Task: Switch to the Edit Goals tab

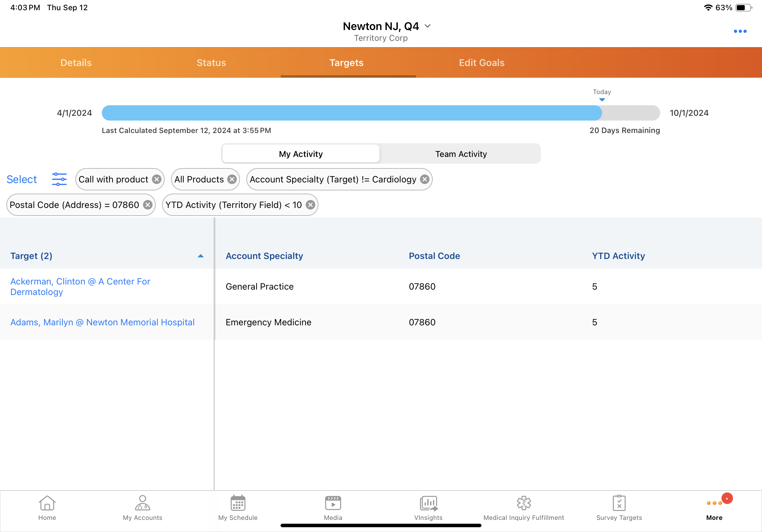Action: click(481, 63)
